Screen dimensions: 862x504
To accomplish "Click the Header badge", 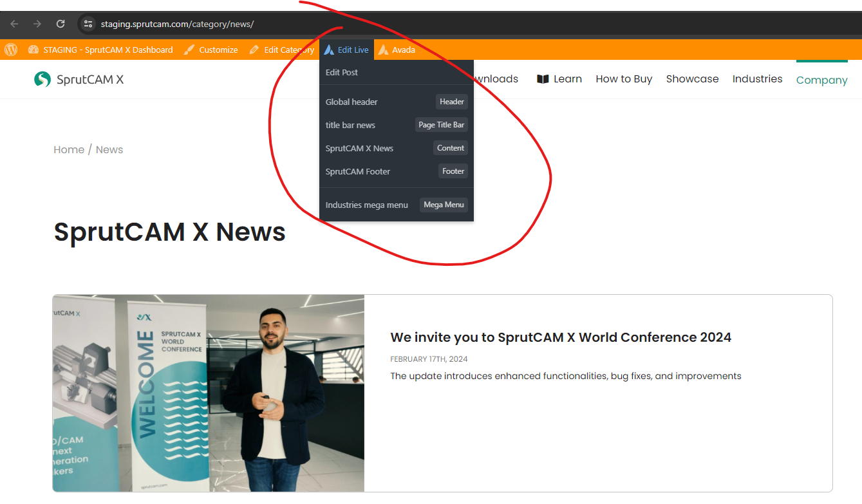I will [x=452, y=102].
